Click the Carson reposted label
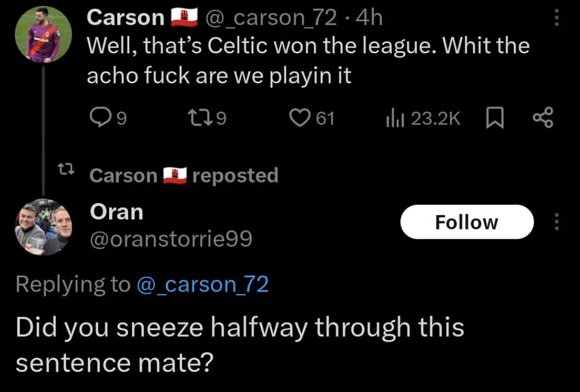 click(x=184, y=175)
